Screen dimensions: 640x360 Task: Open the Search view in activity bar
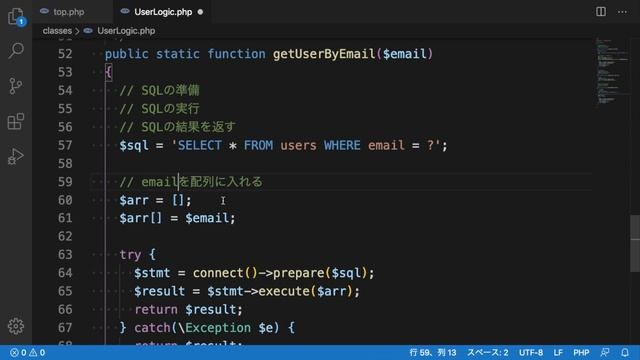point(16,50)
